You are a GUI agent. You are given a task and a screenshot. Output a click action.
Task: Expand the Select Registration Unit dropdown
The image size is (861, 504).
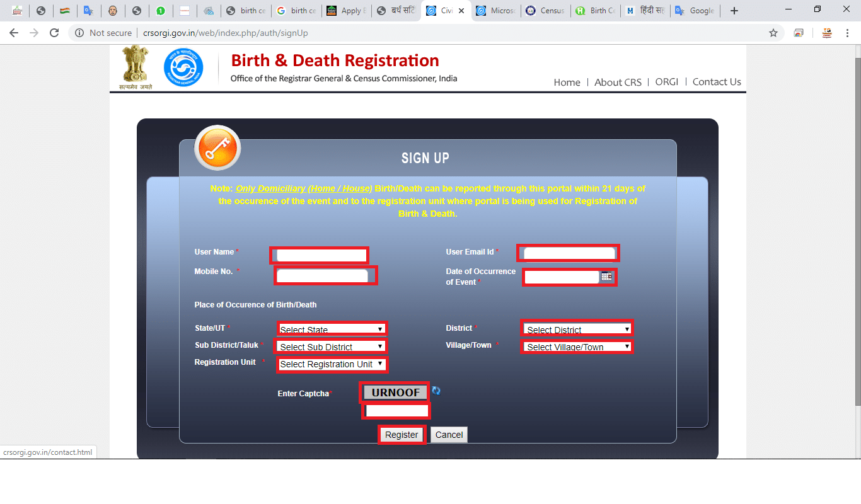(x=332, y=364)
